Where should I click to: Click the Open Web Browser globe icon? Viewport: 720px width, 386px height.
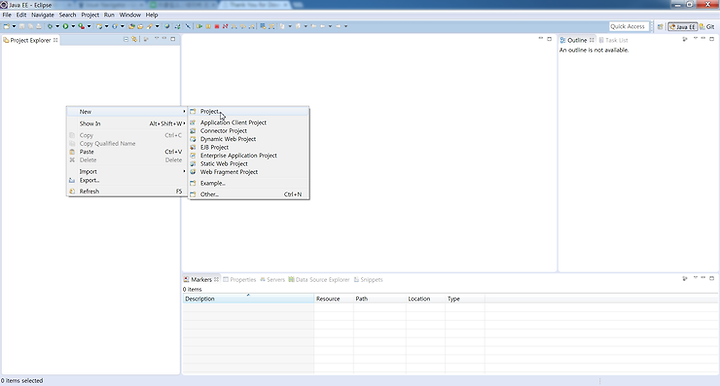[167, 26]
